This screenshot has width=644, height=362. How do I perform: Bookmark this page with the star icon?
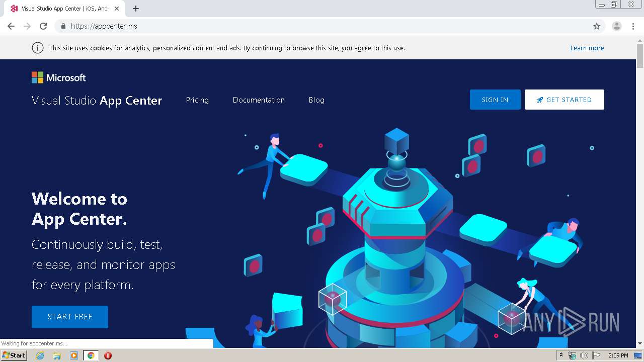[x=597, y=26]
